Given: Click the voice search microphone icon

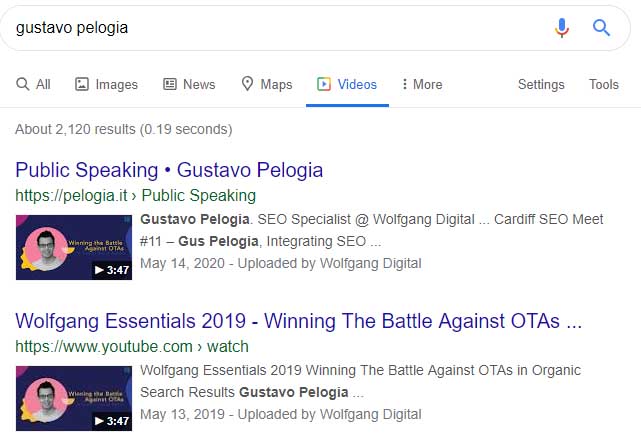Looking at the screenshot, I should point(562,27).
